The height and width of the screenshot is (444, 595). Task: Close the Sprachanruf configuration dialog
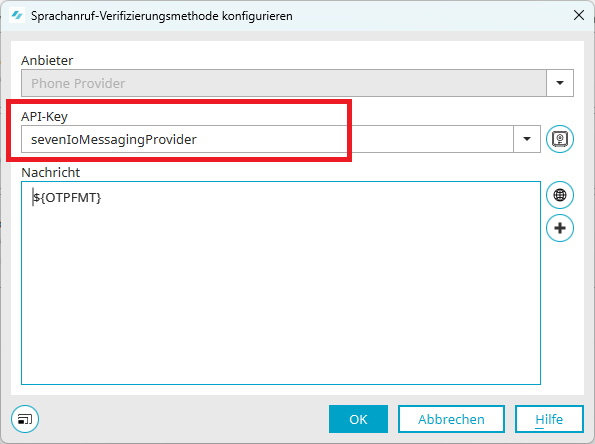pos(579,16)
